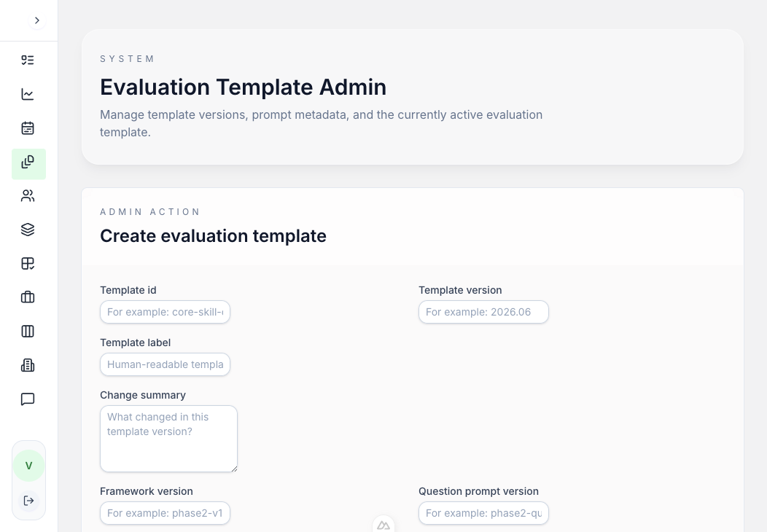The width and height of the screenshot is (767, 532).
Task: Click the 'Template version' field label
Action: tap(460, 290)
